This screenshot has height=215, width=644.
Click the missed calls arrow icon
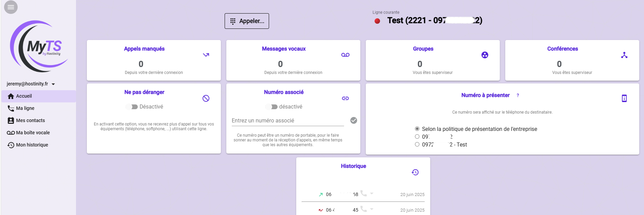point(206,55)
